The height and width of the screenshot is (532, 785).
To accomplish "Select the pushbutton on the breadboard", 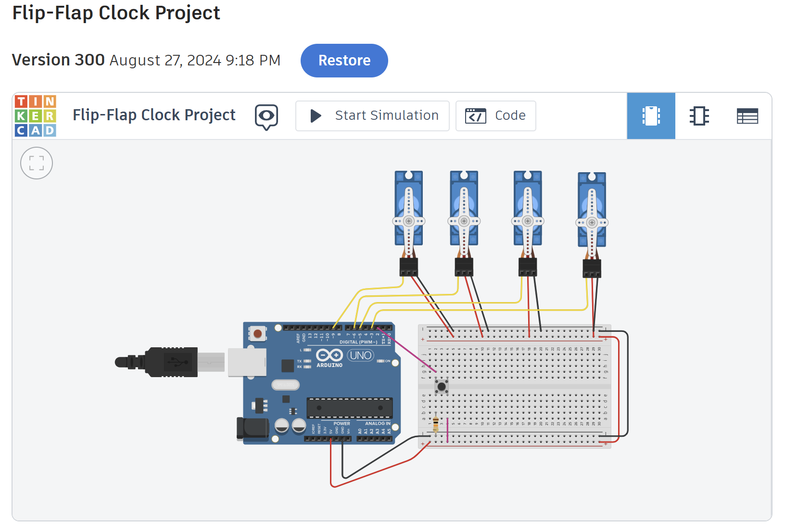I will tap(442, 386).
